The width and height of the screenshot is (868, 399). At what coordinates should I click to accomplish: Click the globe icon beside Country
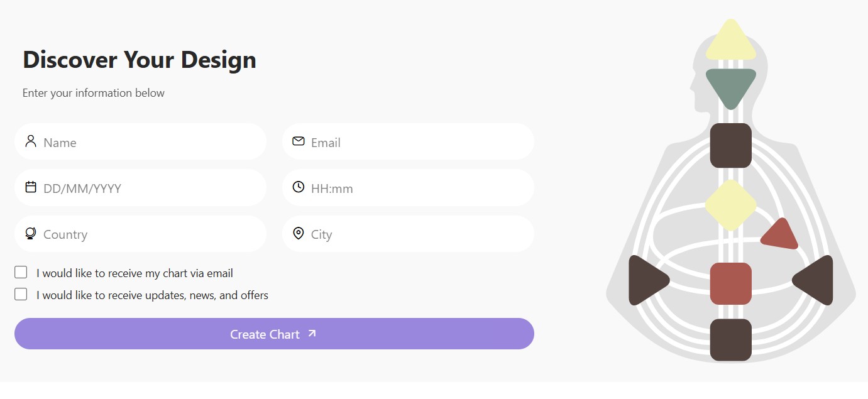31,234
